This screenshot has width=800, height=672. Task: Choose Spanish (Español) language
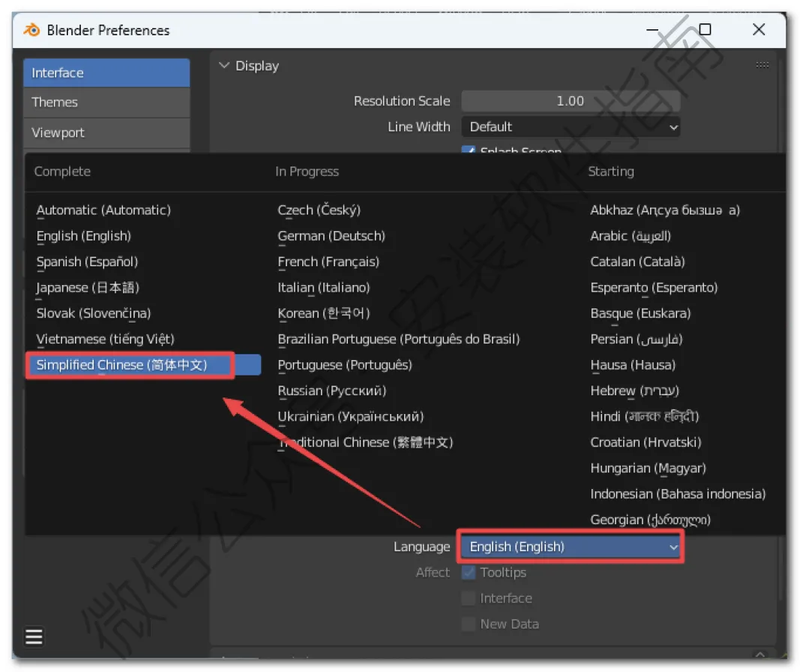tap(87, 262)
